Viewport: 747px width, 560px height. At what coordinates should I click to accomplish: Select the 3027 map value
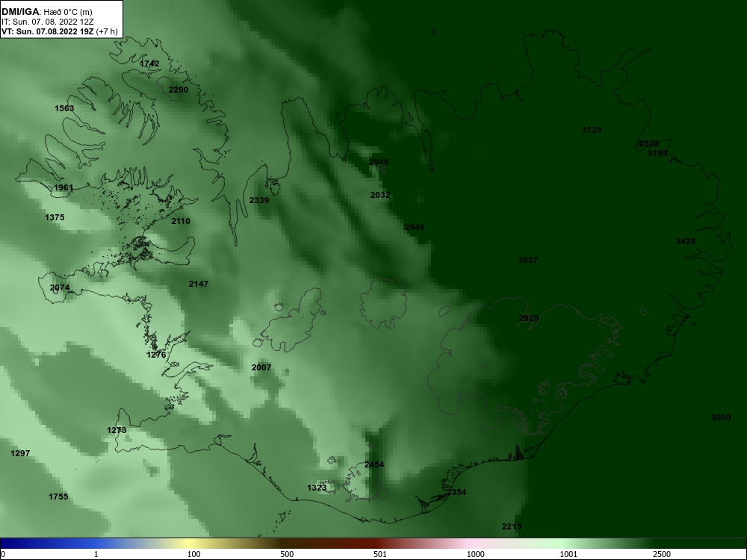528,260
